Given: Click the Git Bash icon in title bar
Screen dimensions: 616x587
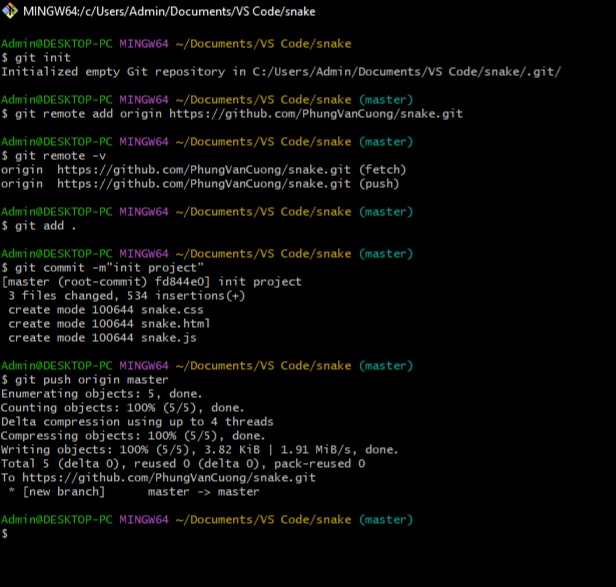Looking at the screenshot, I should click(x=9, y=11).
